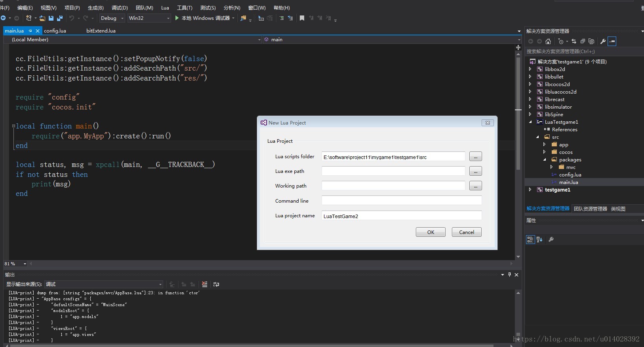Click the Alphabetical sort icon in Properties panel
644x347 pixels.
click(x=539, y=240)
